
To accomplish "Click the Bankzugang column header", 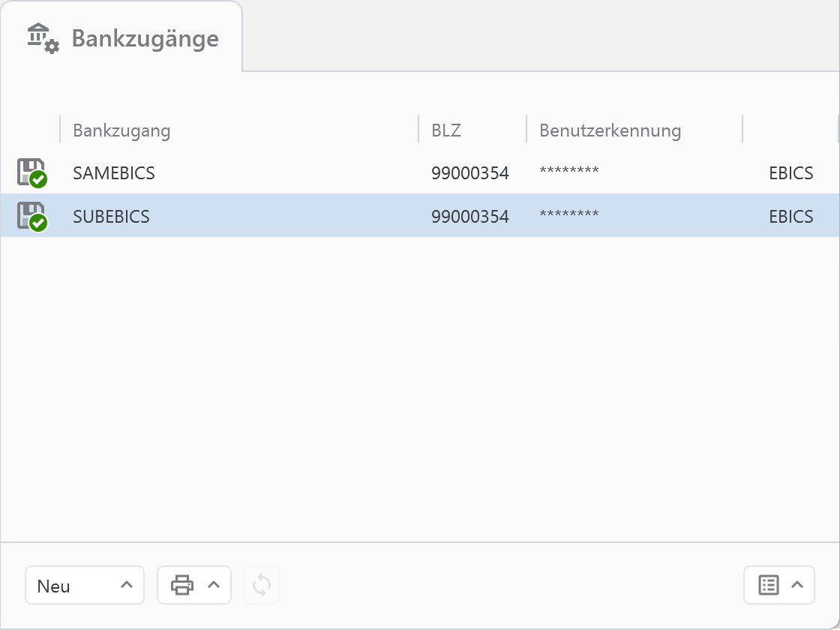I will click(121, 130).
